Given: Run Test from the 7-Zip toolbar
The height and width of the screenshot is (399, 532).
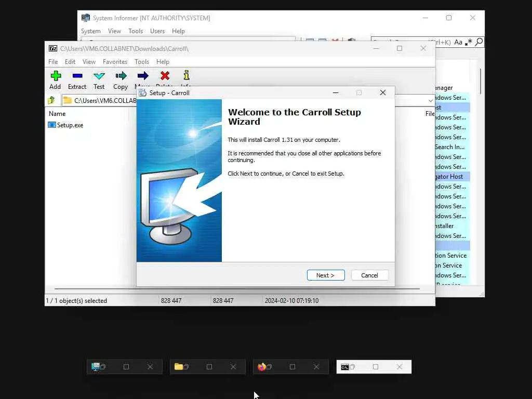Looking at the screenshot, I should [x=99, y=76].
